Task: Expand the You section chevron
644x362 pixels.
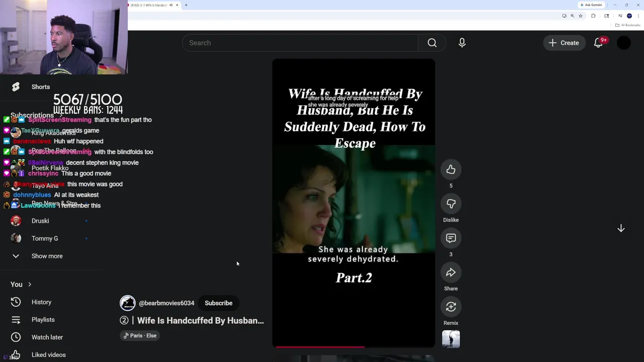Action: click(x=29, y=285)
